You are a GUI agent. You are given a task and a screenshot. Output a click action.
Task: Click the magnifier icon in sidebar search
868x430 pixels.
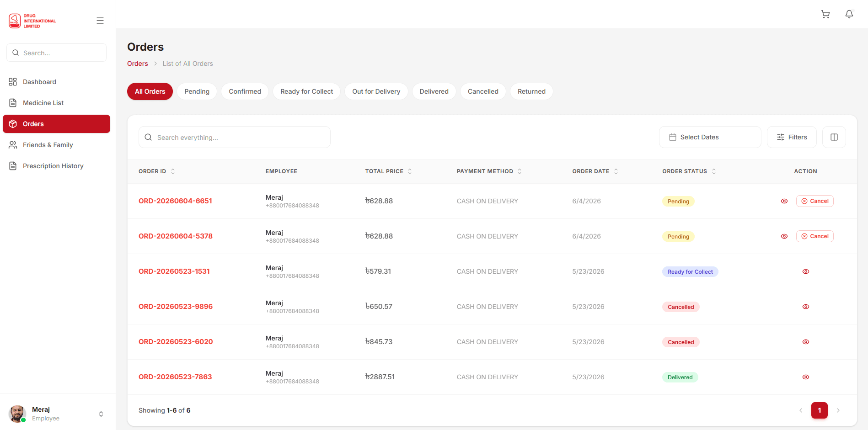16,53
